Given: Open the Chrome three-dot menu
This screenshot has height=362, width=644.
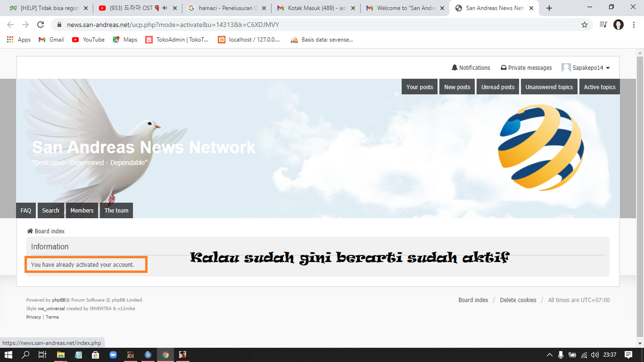Looking at the screenshot, I should 634,25.
